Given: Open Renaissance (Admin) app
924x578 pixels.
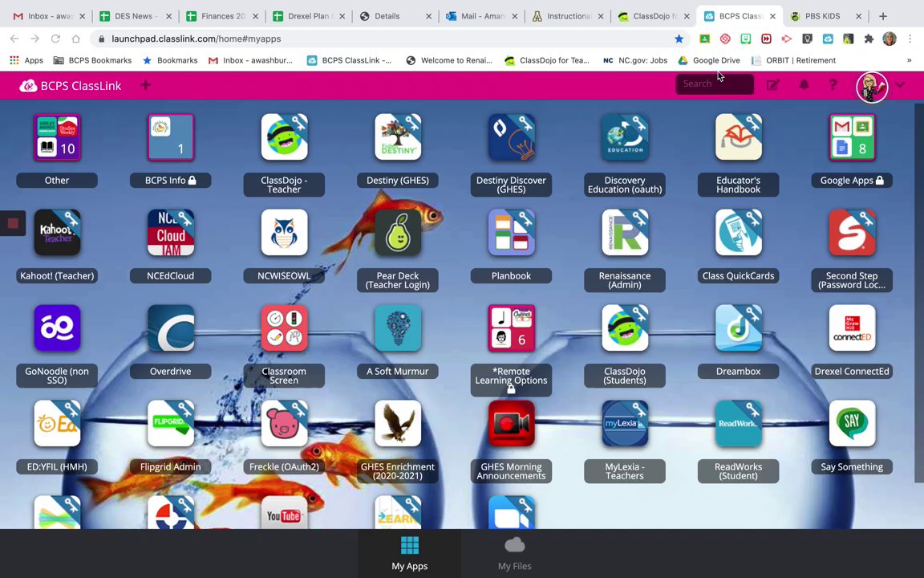Looking at the screenshot, I should pos(625,233).
